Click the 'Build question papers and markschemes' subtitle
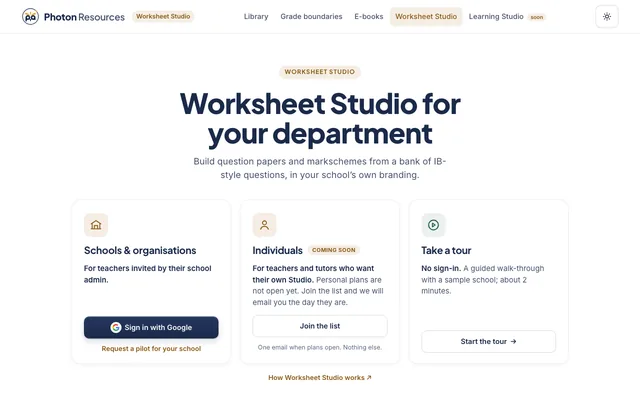The width and height of the screenshot is (640, 400). click(320, 168)
